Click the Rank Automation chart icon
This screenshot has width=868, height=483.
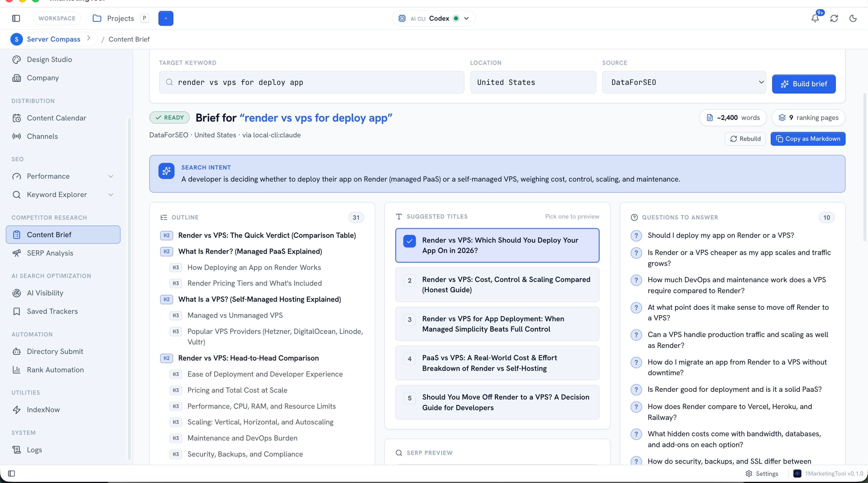[17, 370]
